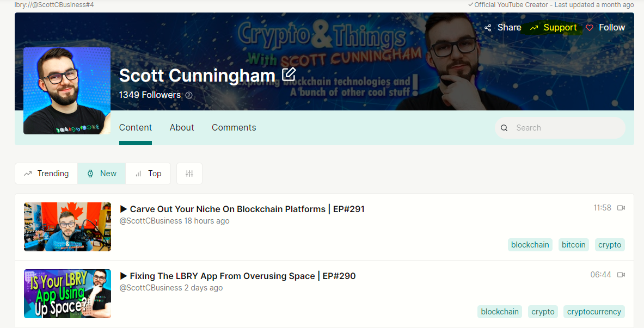
Task: Open the Comments tab
Action: (234, 128)
